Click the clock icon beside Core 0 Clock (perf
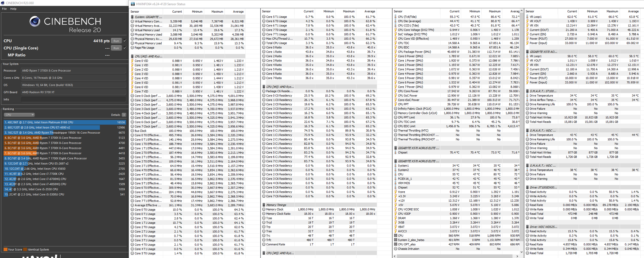This screenshot has height=258, width=644. (x=132, y=96)
